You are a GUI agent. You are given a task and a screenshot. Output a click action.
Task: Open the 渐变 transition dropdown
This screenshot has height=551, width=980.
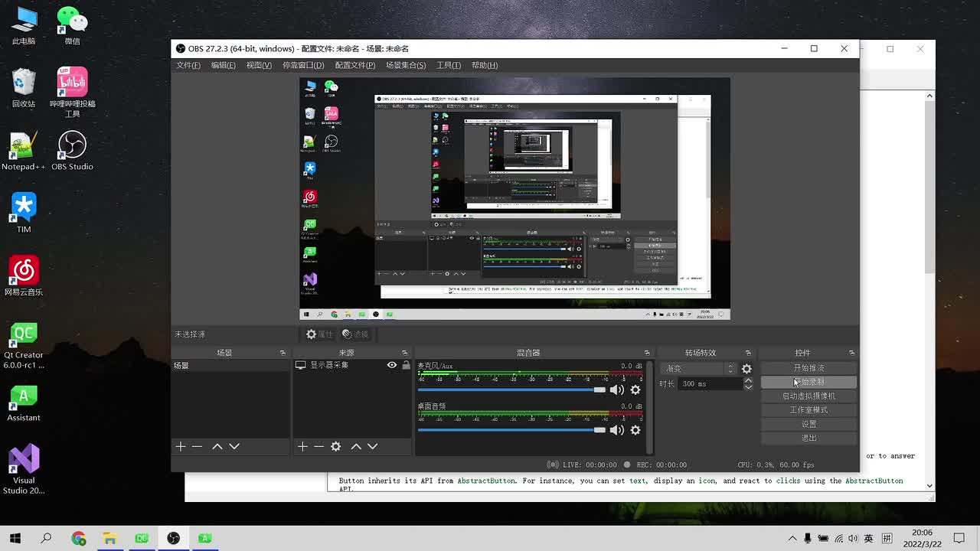[698, 369]
